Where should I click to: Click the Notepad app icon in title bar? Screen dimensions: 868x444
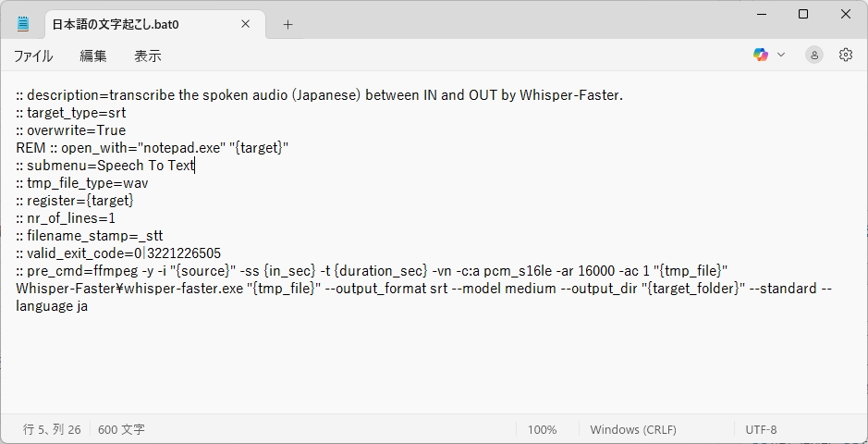click(x=23, y=24)
